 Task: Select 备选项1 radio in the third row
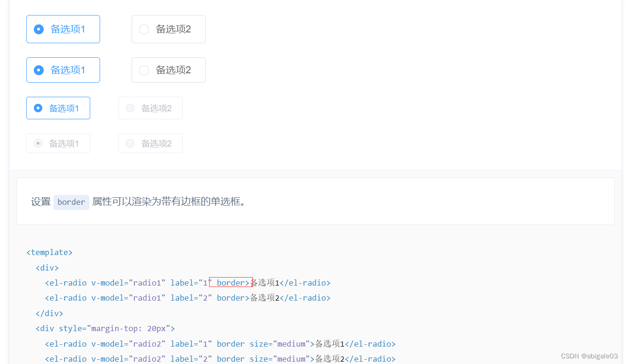click(58, 108)
